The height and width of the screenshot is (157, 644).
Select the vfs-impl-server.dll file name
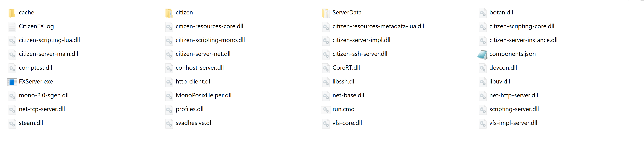513,123
